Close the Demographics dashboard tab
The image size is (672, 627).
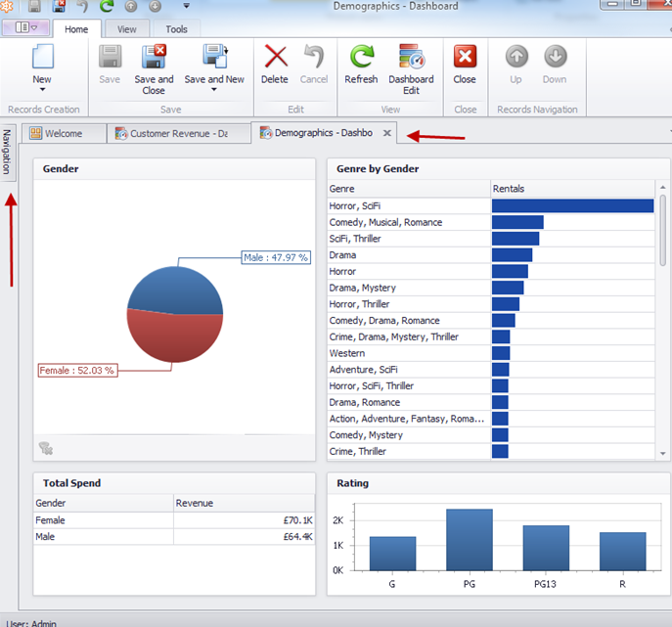(x=387, y=133)
